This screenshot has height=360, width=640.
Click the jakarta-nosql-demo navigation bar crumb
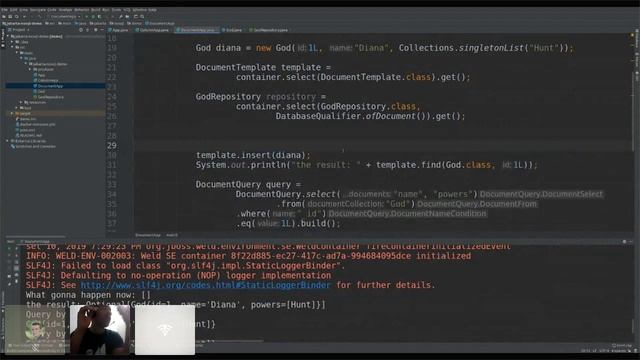(x=22, y=23)
